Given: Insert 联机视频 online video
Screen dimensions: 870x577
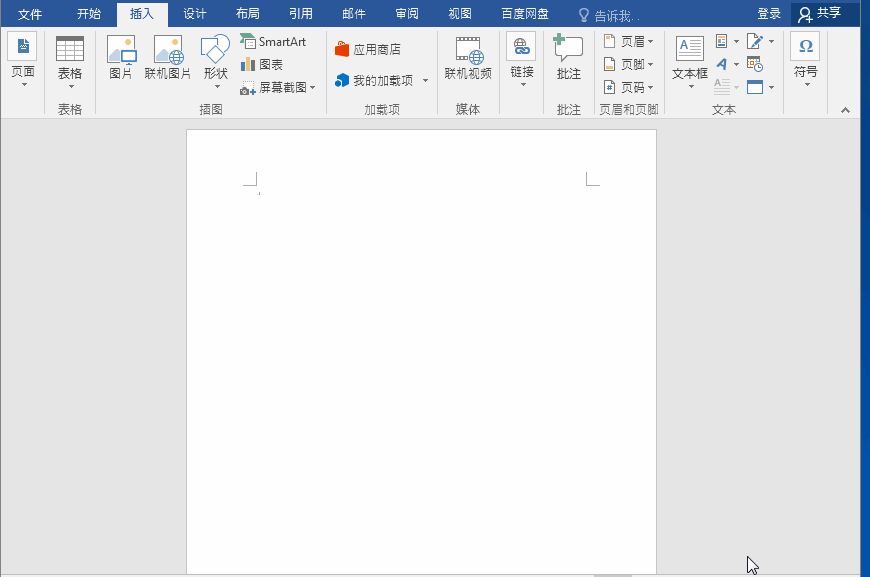Looking at the screenshot, I should click(x=468, y=58).
